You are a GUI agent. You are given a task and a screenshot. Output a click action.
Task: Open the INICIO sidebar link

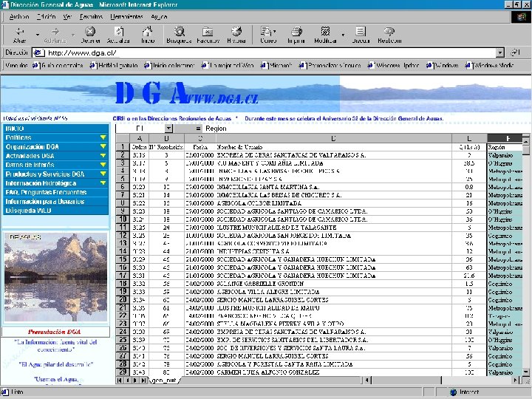coord(15,129)
